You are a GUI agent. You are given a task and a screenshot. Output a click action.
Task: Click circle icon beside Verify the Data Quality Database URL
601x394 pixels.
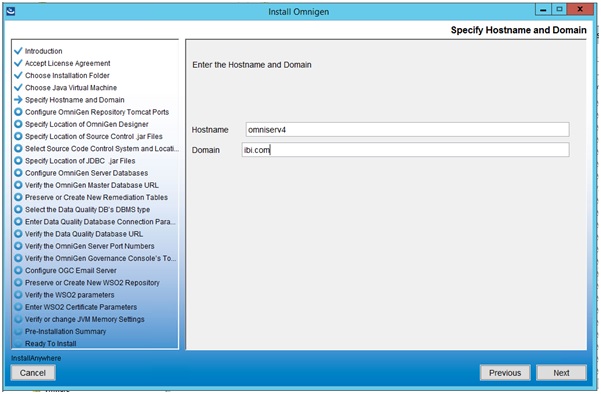click(x=18, y=234)
